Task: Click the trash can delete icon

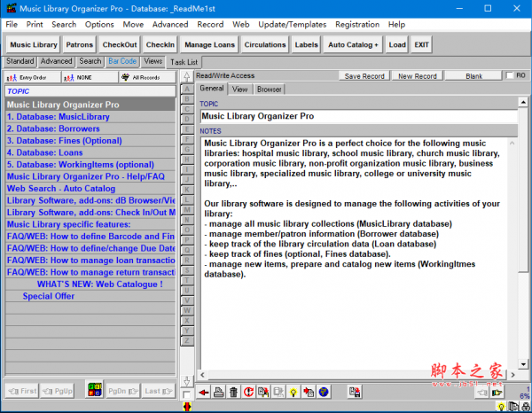Action: coord(234,392)
